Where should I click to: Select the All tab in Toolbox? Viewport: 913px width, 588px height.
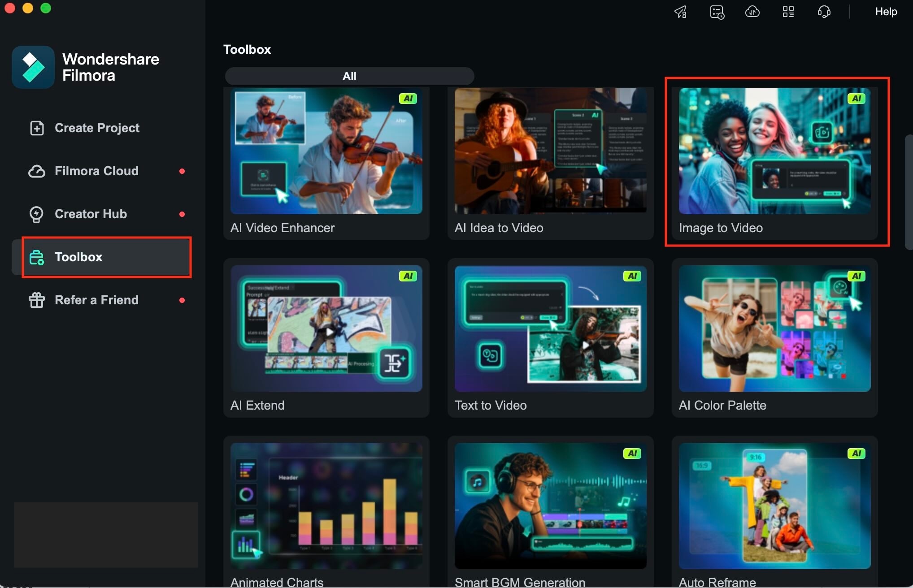click(349, 76)
